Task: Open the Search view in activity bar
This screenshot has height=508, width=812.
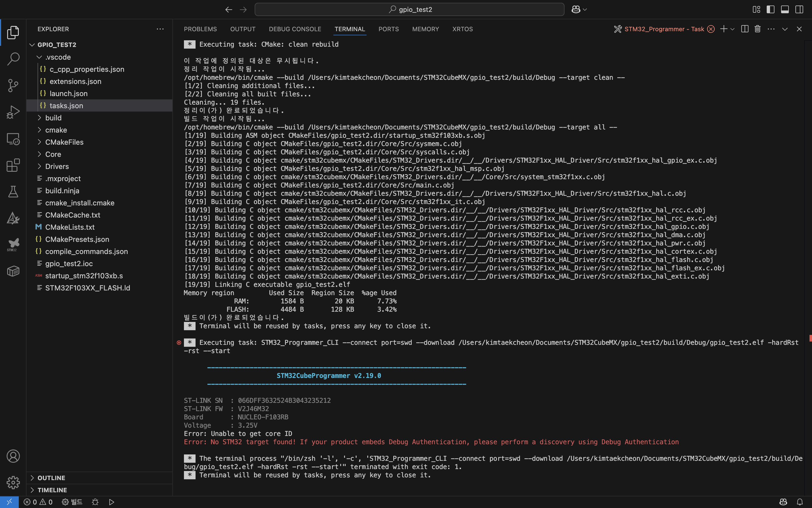Action: coord(13,59)
